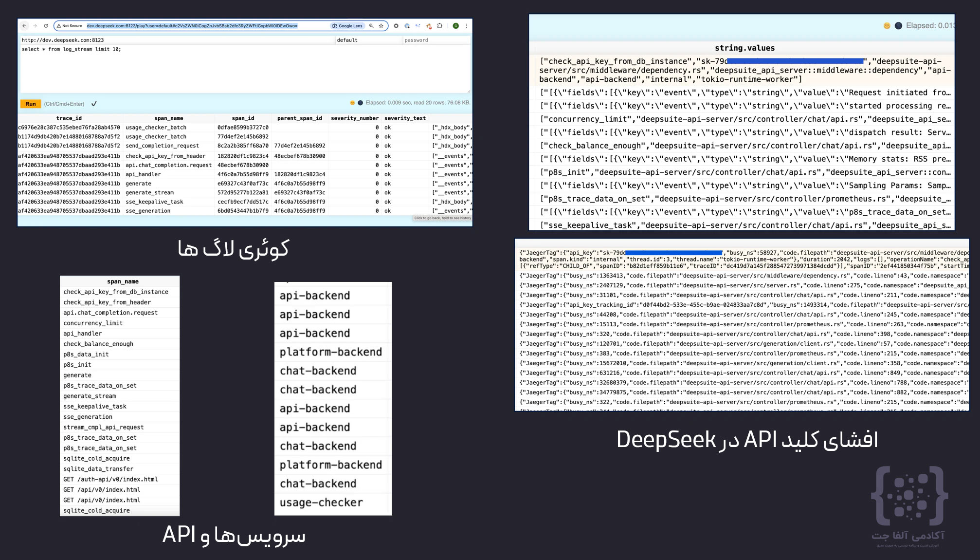Viewport: 980px width, 560px height.
Task: Click span_id value 6bd0543447b1b7f9
Action: (243, 211)
